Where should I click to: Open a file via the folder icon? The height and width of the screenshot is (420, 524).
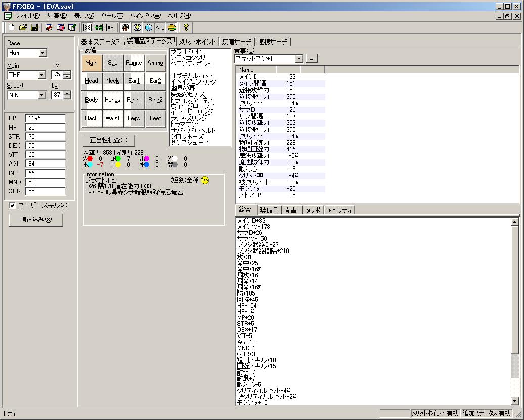coord(23,28)
